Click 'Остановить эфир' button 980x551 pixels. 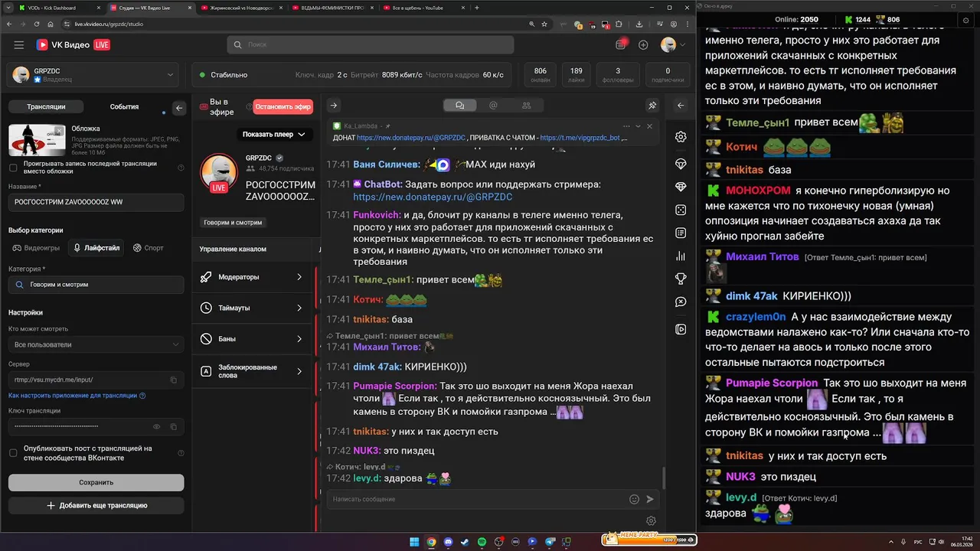point(283,107)
